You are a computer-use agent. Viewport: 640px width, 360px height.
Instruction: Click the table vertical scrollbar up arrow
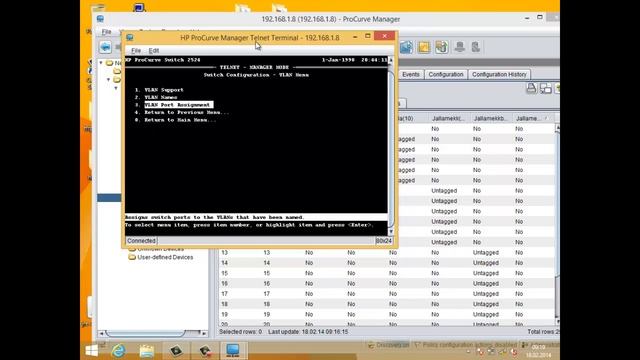coord(557,128)
